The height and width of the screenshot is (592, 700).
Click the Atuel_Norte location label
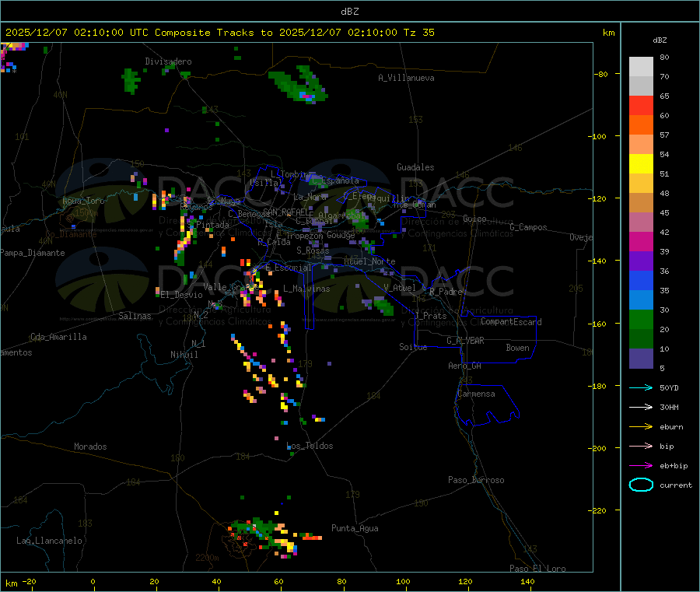click(369, 261)
